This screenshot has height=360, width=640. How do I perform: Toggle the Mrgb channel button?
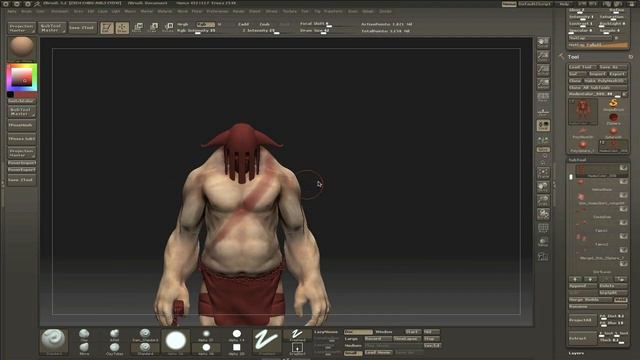(183, 24)
